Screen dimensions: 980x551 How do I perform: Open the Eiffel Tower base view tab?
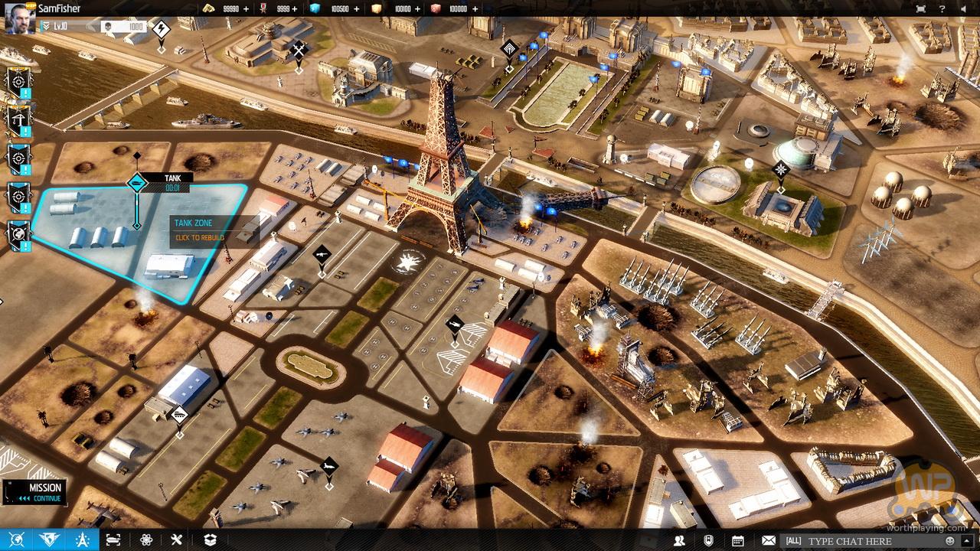82,540
